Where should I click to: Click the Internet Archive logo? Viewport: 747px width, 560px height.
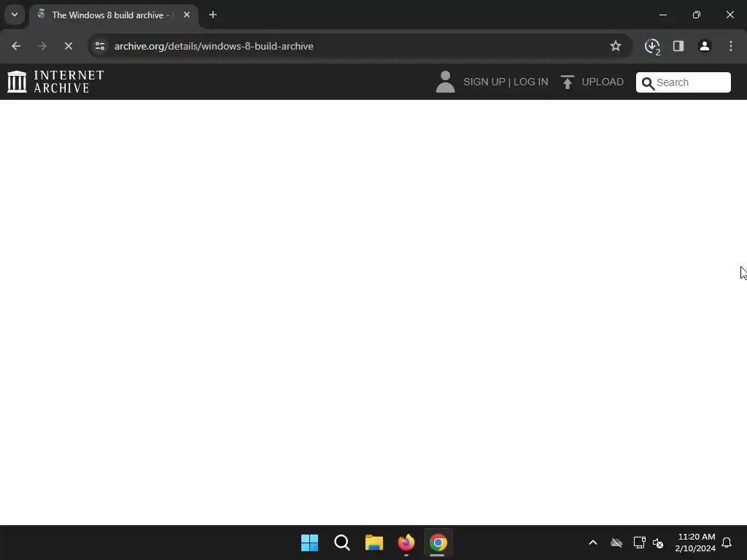click(55, 82)
